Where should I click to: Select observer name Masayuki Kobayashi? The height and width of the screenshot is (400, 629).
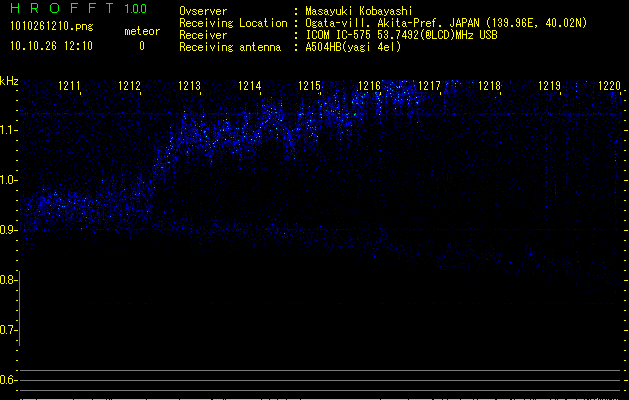[359, 11]
